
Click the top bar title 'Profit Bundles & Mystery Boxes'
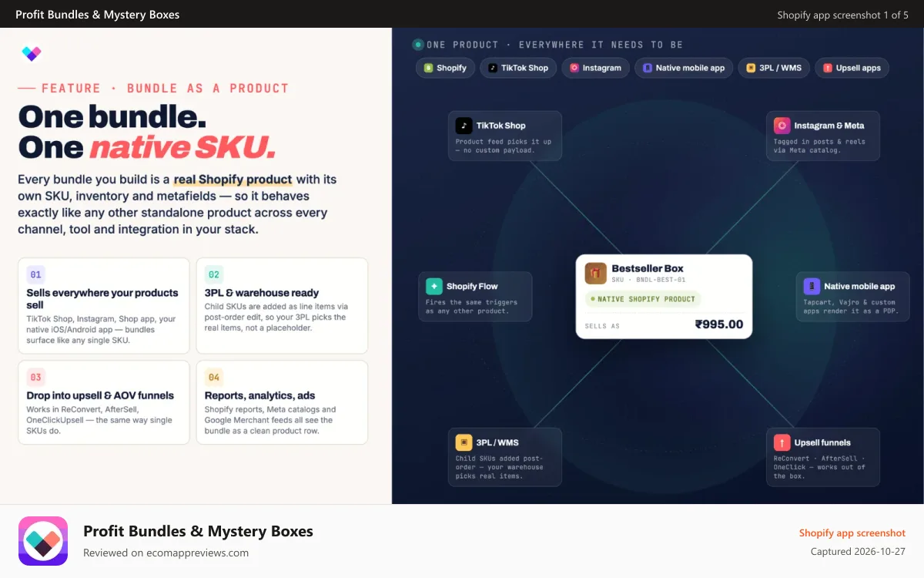(x=98, y=15)
